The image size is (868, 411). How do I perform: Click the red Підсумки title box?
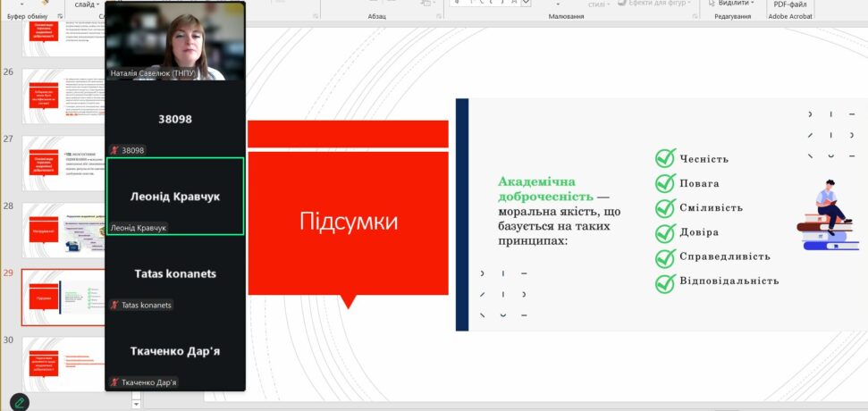tap(348, 222)
